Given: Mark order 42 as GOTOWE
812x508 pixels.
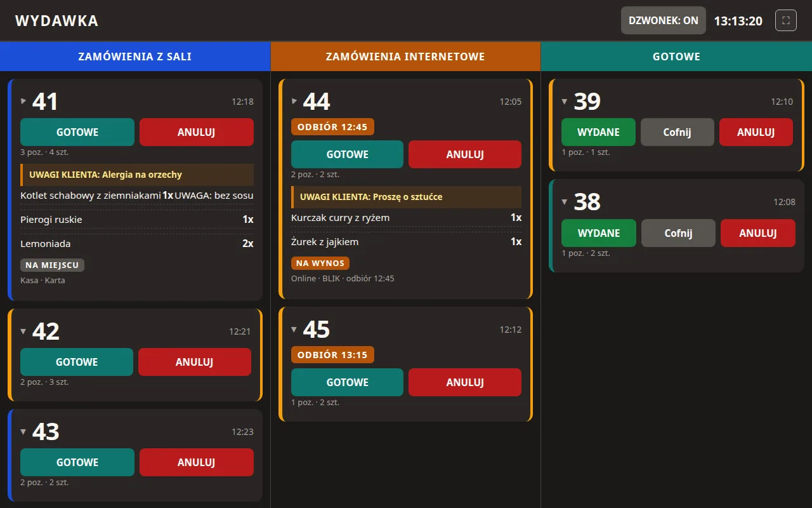Looking at the screenshot, I should [x=77, y=362].
